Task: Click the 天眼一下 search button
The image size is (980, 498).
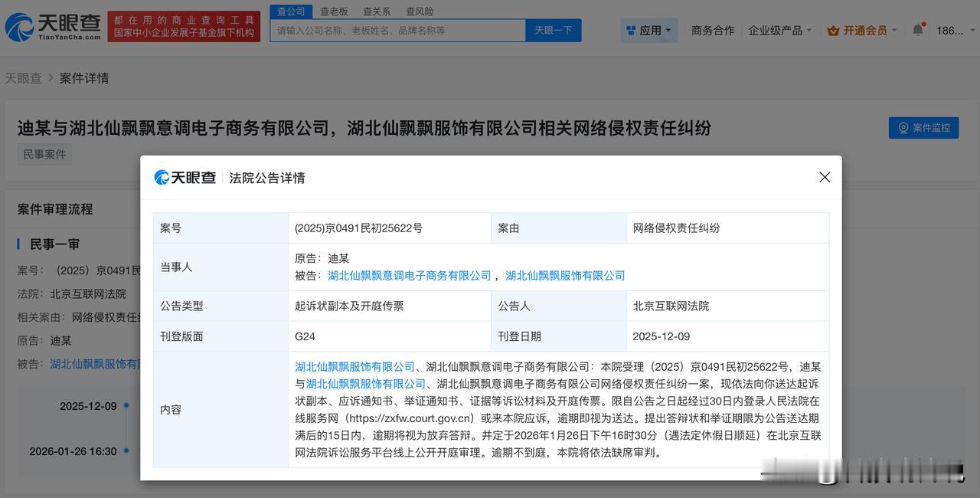Action: click(553, 30)
